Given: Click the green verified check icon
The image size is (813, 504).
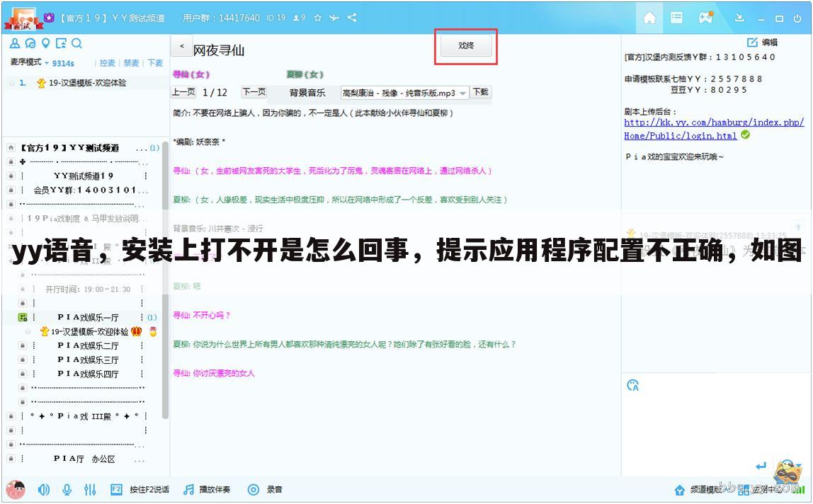Looking at the screenshot, I should (745, 134).
